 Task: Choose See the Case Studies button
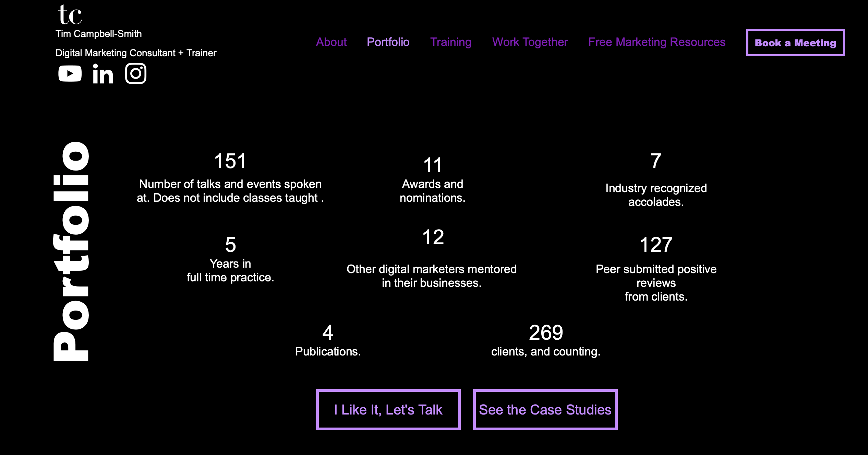545,410
